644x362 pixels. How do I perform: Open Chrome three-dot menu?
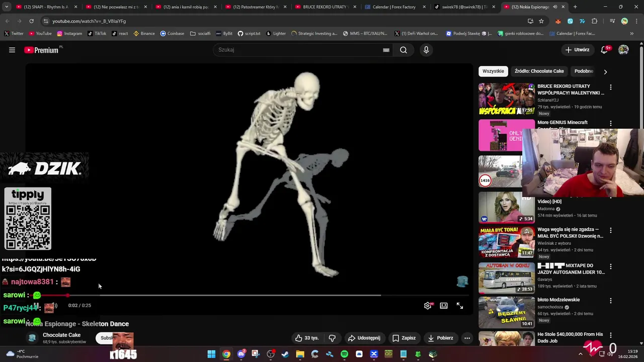click(636, 21)
